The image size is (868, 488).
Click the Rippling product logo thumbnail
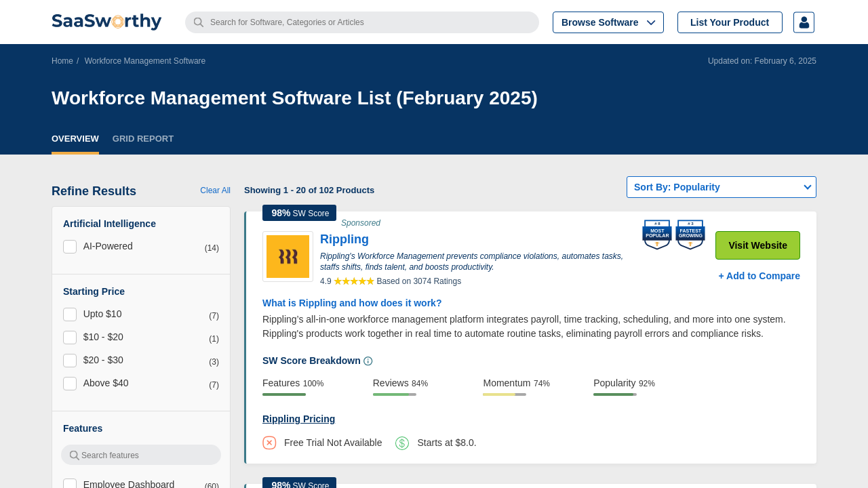288,256
